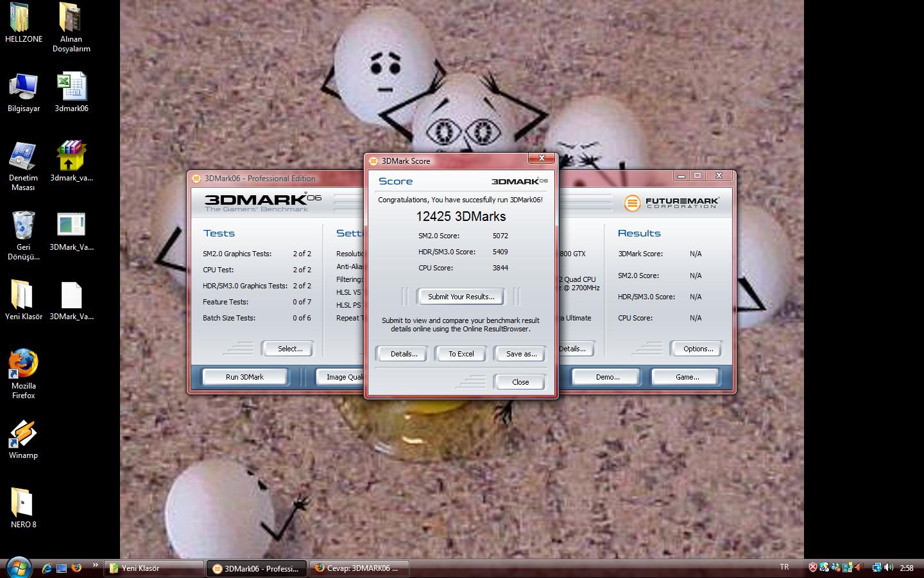Viewport: 924px width, 578px height.
Task: Click the 3DMark Score N/A value under Results
Action: tap(696, 254)
